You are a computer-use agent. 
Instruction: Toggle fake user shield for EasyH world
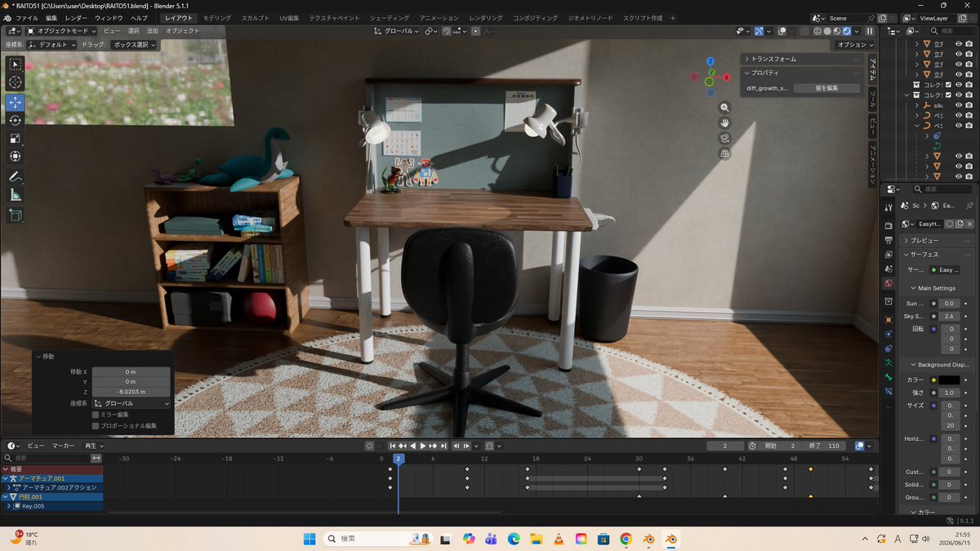(x=950, y=224)
